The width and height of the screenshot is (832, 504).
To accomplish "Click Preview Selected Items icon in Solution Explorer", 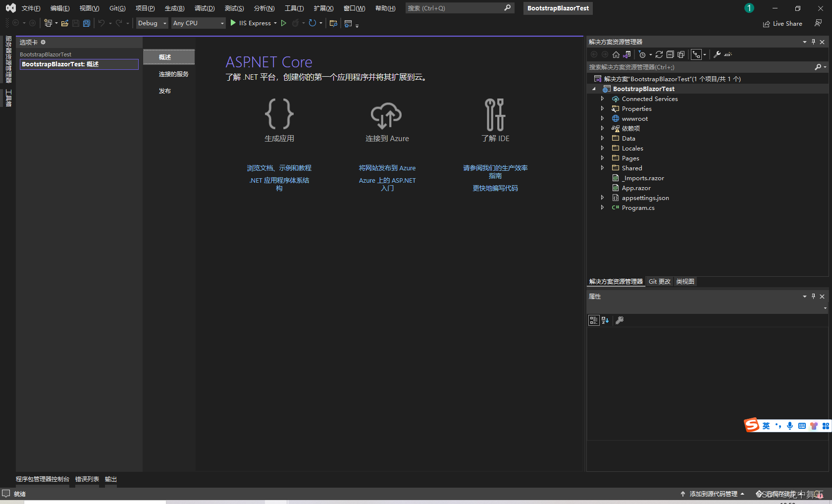I will coord(728,54).
